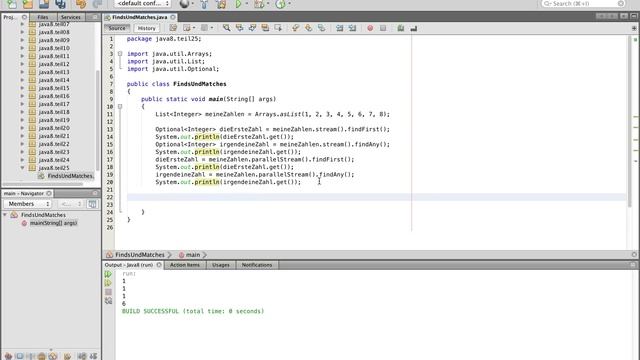Click FindsUndMatches breadcrumb

pos(140,255)
